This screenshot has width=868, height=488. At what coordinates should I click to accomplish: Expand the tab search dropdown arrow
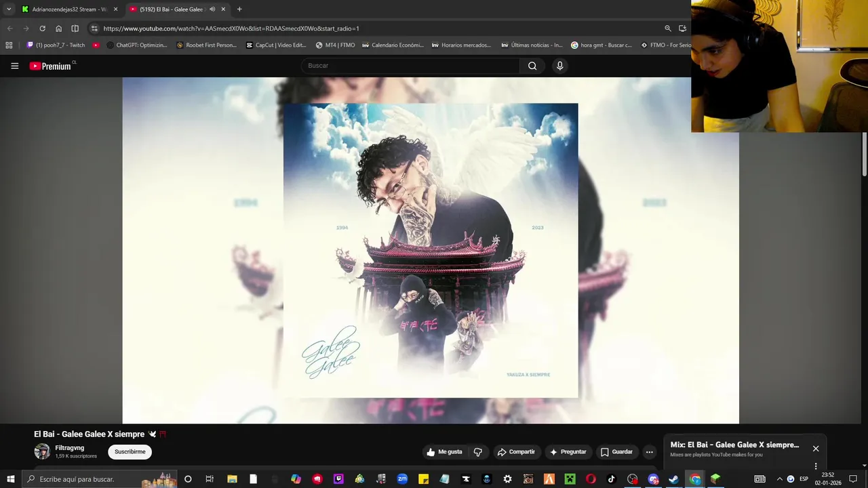pyautogui.click(x=9, y=9)
